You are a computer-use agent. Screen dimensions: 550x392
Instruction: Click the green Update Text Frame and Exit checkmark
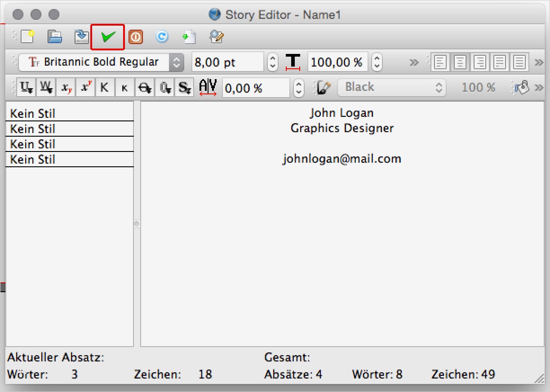click(108, 37)
